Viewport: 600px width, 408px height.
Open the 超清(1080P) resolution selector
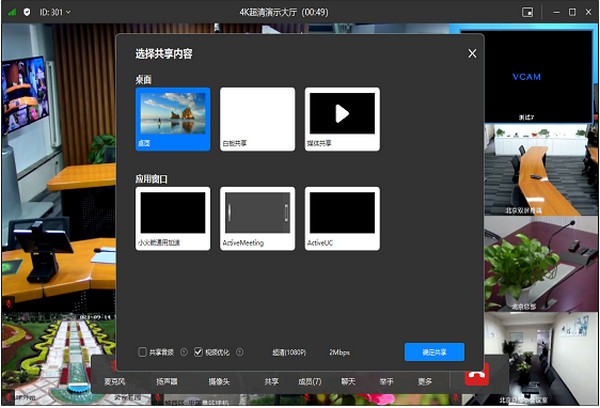(289, 352)
